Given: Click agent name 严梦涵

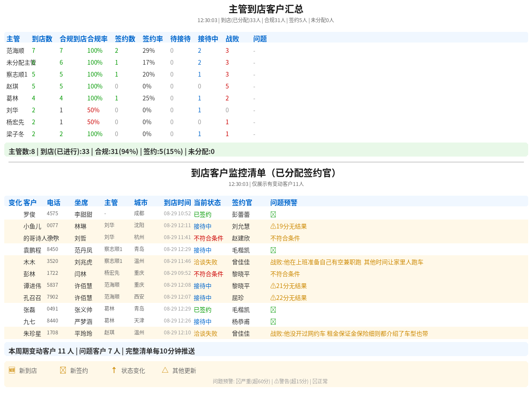Looking at the screenshot, I should pos(83,322).
